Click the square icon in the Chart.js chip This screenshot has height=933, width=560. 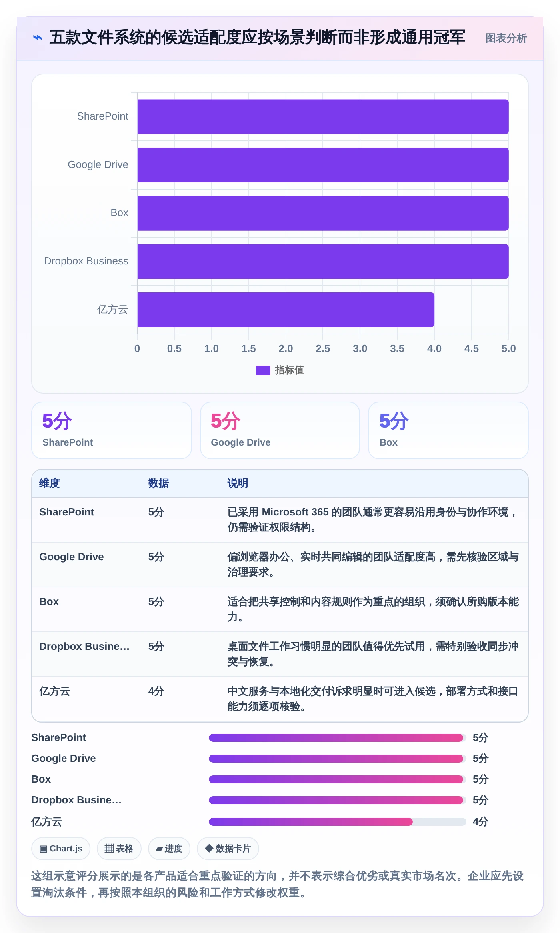[43, 849]
